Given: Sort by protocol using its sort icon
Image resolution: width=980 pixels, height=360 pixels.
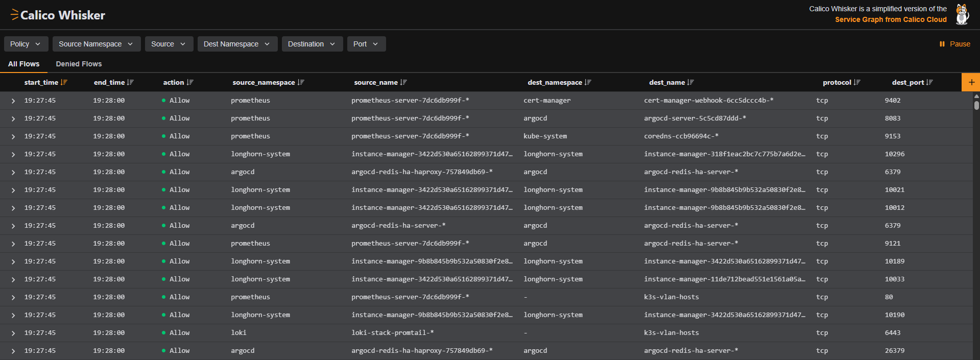Looking at the screenshot, I should (x=857, y=82).
